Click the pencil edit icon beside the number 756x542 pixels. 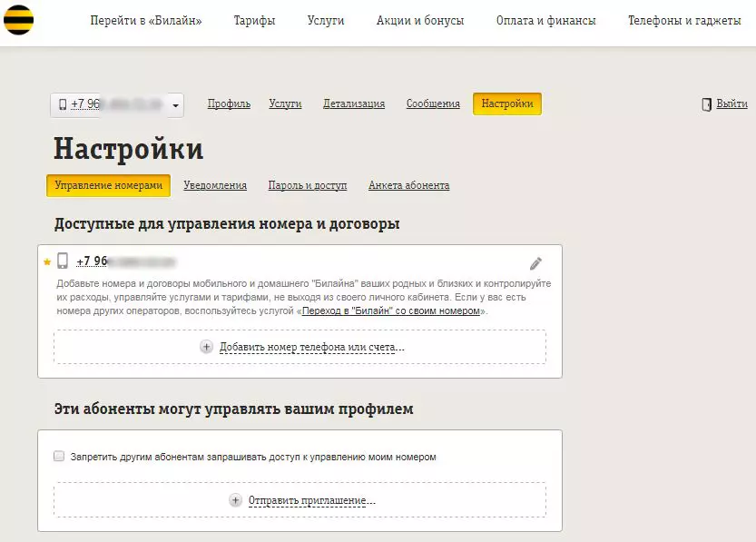coord(535,263)
